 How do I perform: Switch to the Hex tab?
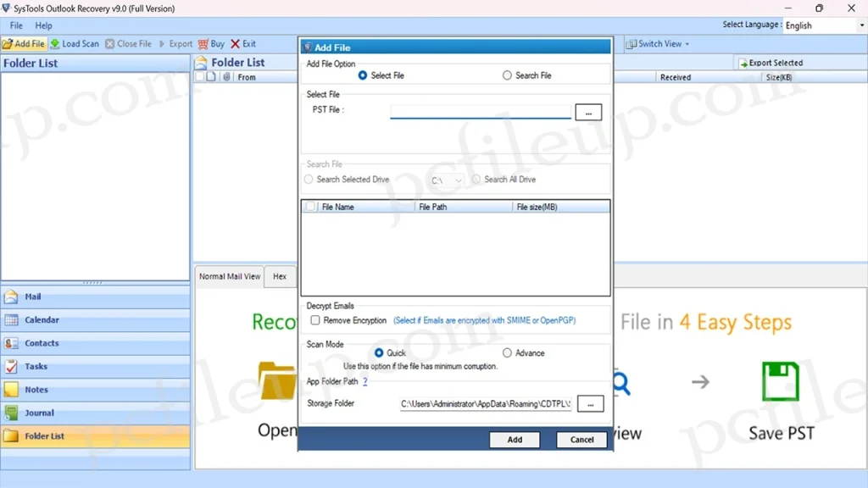279,276
